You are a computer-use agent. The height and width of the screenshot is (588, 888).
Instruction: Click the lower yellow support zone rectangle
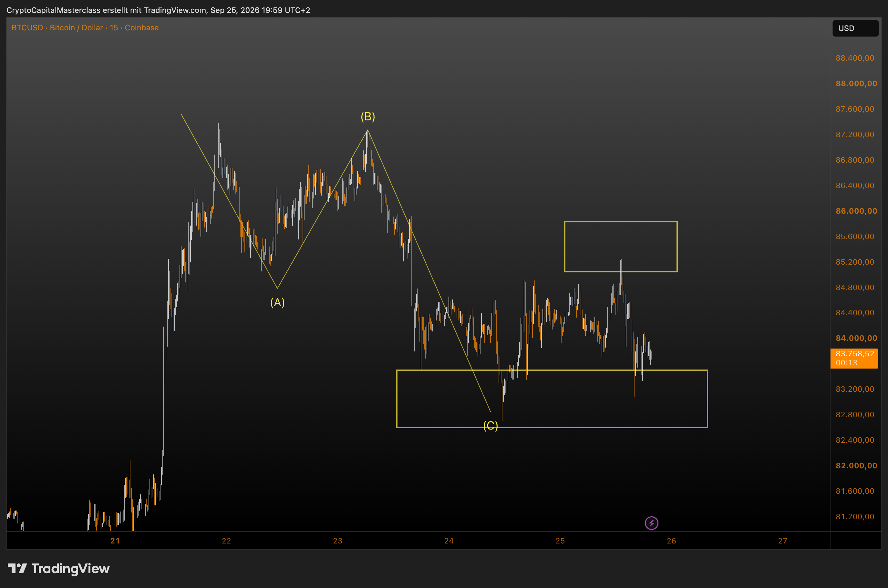pos(552,399)
